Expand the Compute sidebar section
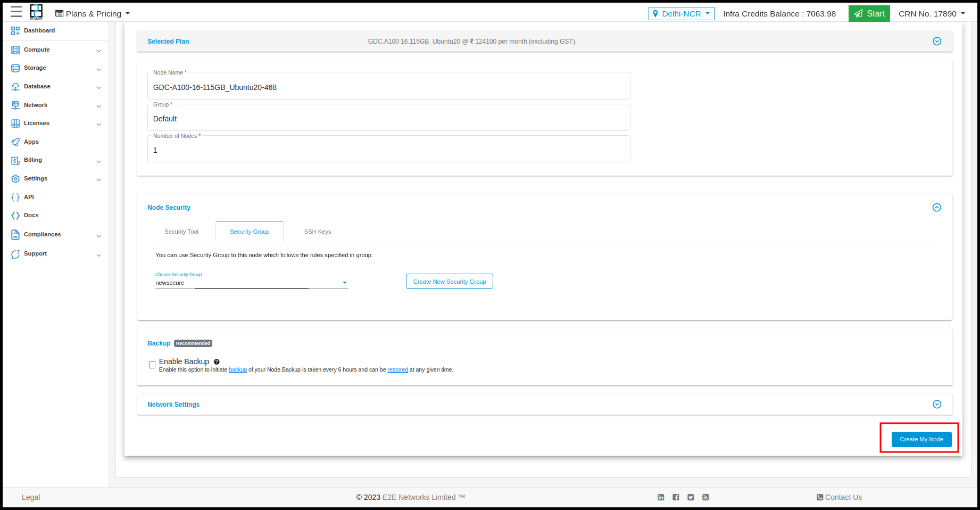 pyautogui.click(x=99, y=51)
